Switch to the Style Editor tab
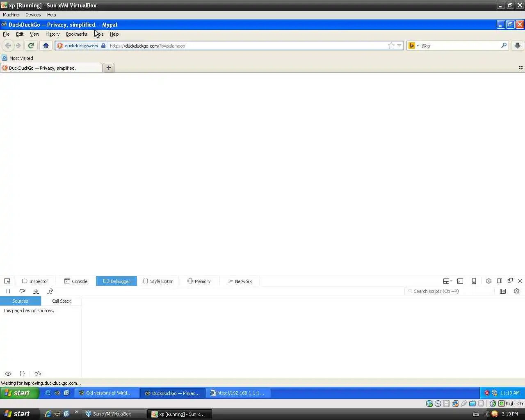Viewport: 525px width, 420px height. point(157,281)
